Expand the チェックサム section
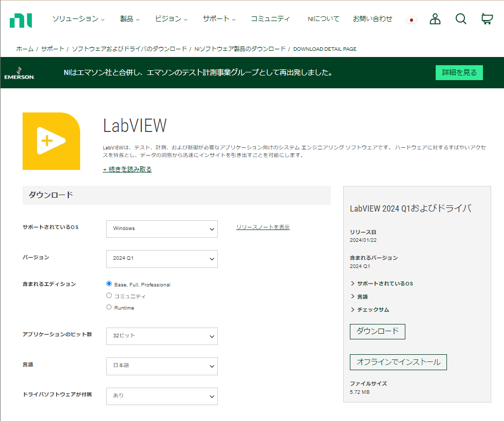504x421 pixels. click(372, 310)
